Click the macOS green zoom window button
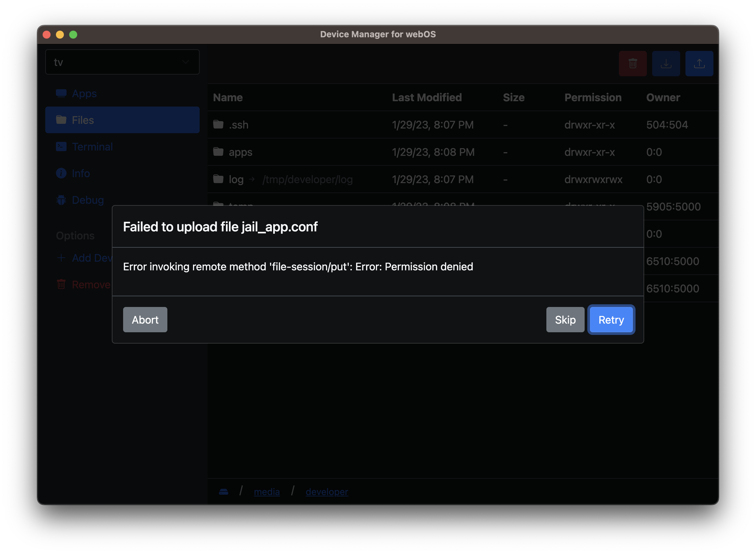The width and height of the screenshot is (756, 554). pyautogui.click(x=73, y=35)
